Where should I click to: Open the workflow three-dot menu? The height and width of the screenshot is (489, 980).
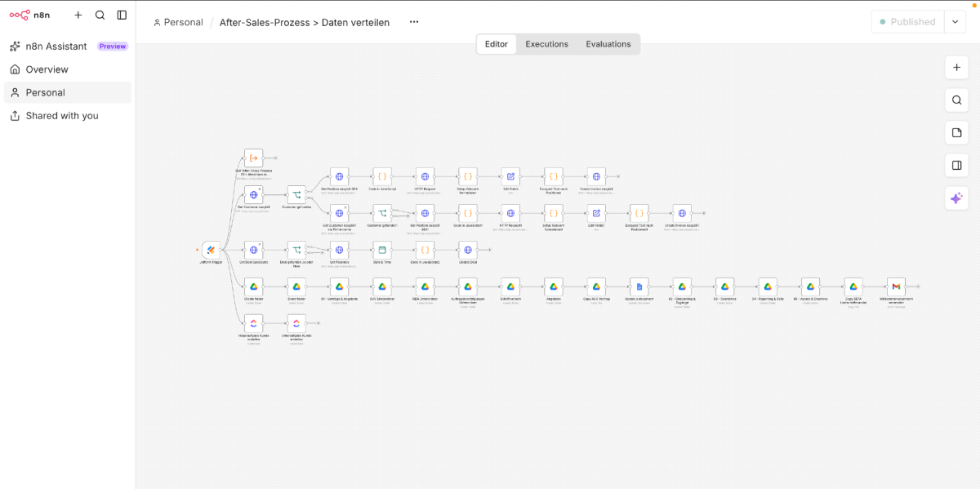414,22
